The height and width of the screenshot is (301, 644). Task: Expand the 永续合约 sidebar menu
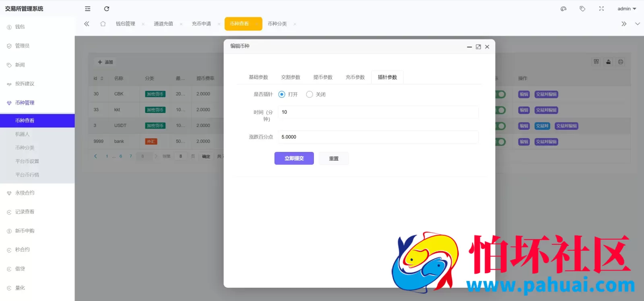(37, 193)
